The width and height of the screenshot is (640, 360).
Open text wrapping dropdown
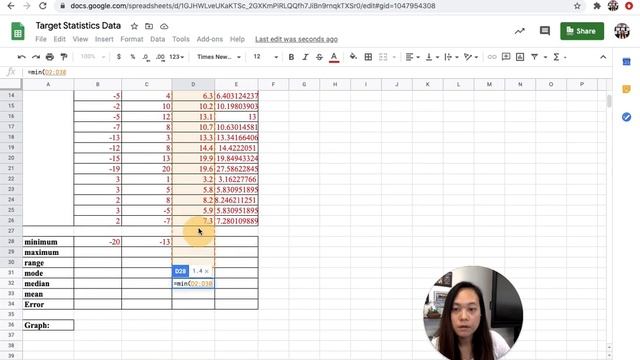[451, 57]
